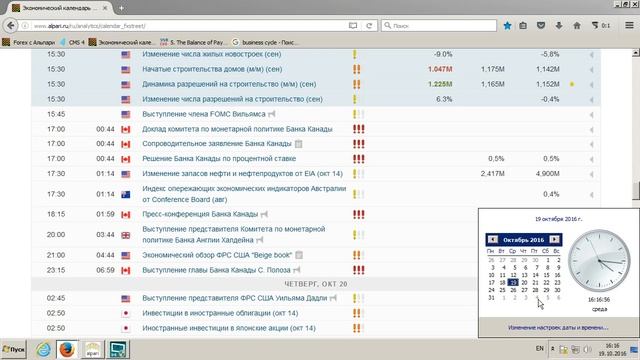Click speech icon next to Выступление члена FOMC Вильямса
The width and height of the screenshot is (640, 360).
271,114
